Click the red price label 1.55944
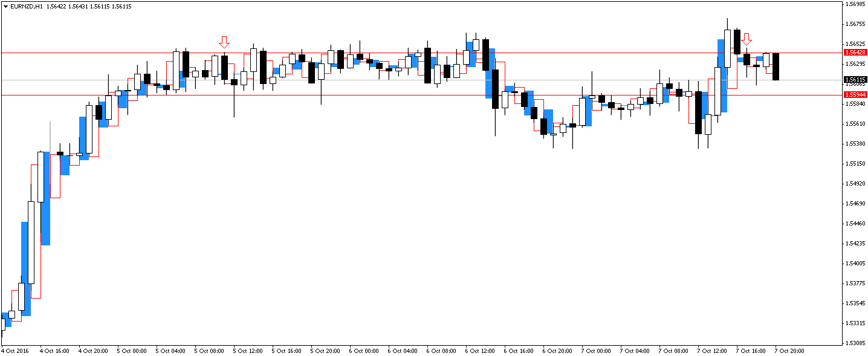Viewport: 868px width, 356px height. click(854, 95)
